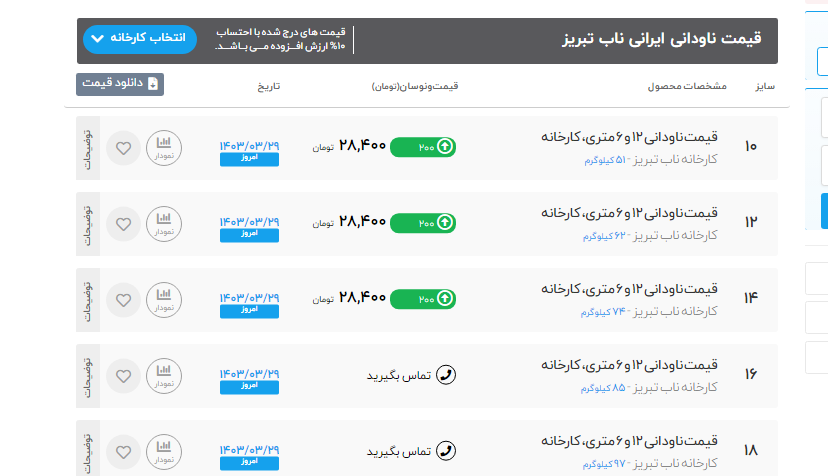Viewport: 828px width, 476px height.
Task: View price chart for size 16 row
Action: click(164, 375)
